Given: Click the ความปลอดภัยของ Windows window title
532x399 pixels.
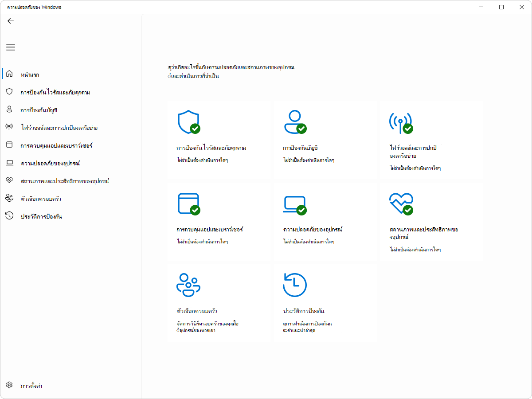Looking at the screenshot, I should click(34, 7).
